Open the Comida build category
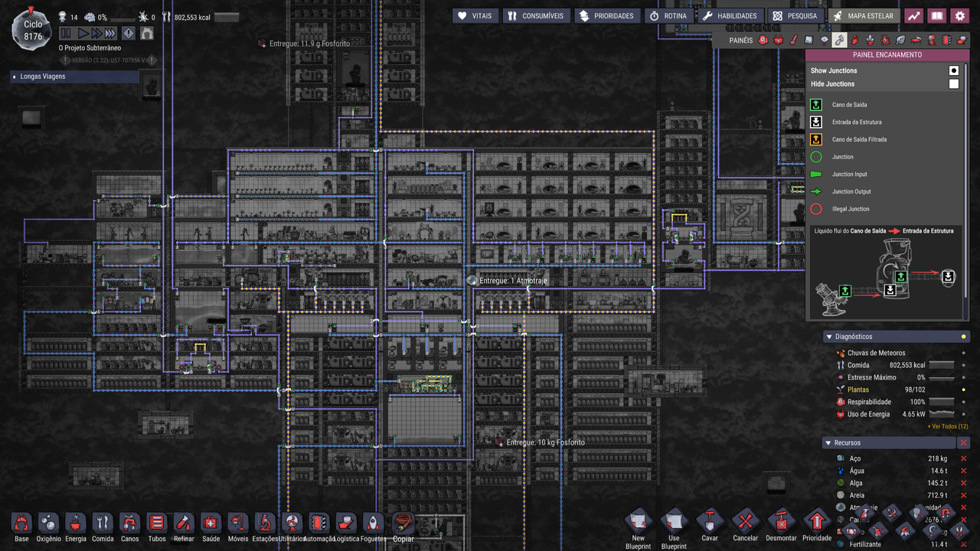 click(x=103, y=527)
